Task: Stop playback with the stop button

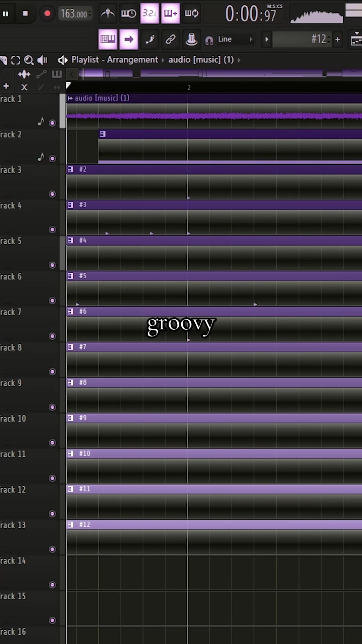Action: point(25,13)
